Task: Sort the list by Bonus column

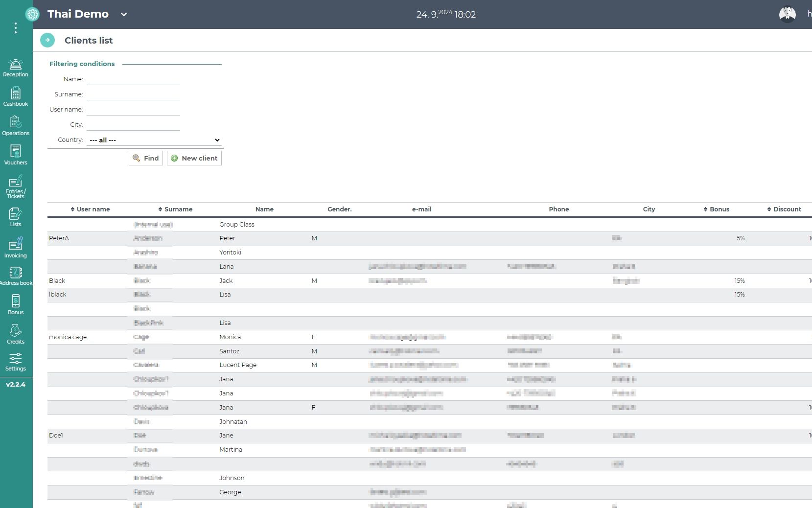Action: pyautogui.click(x=716, y=209)
